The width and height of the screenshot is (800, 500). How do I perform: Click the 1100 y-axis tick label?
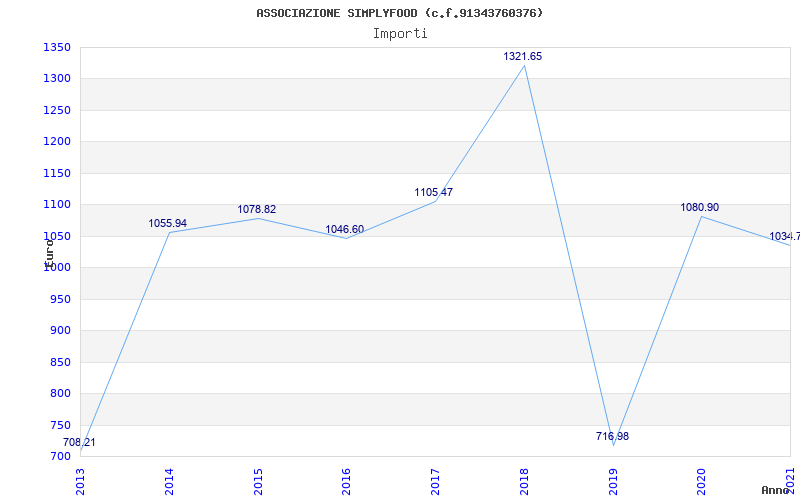(57, 205)
